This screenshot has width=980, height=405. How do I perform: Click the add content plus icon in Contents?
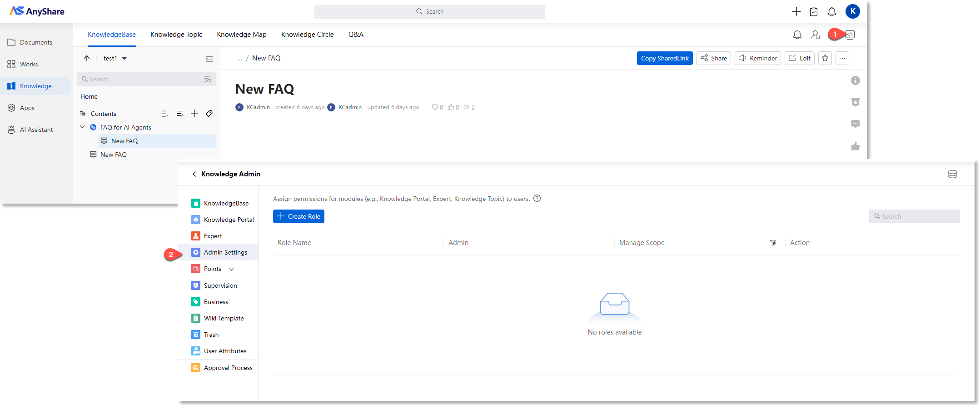(194, 114)
